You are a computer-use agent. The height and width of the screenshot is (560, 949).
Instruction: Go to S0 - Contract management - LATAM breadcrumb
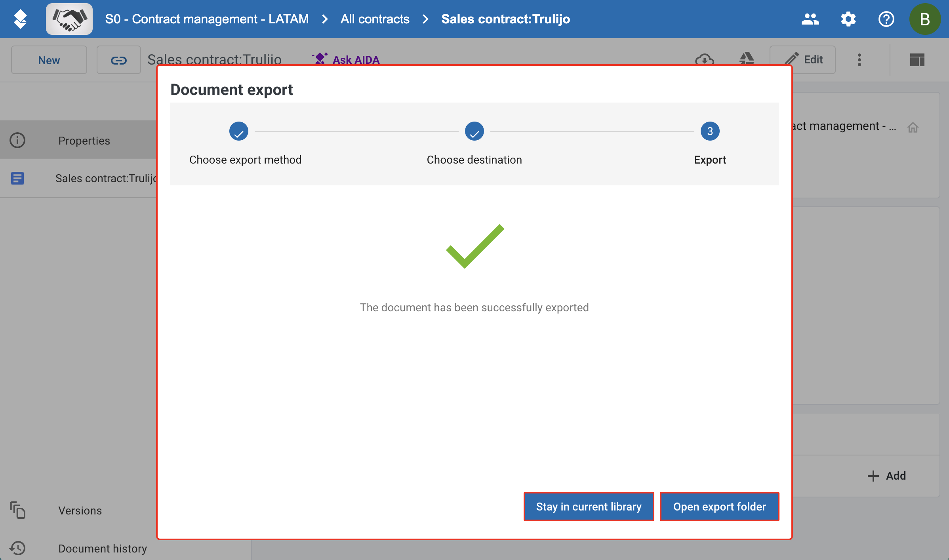[x=207, y=19]
